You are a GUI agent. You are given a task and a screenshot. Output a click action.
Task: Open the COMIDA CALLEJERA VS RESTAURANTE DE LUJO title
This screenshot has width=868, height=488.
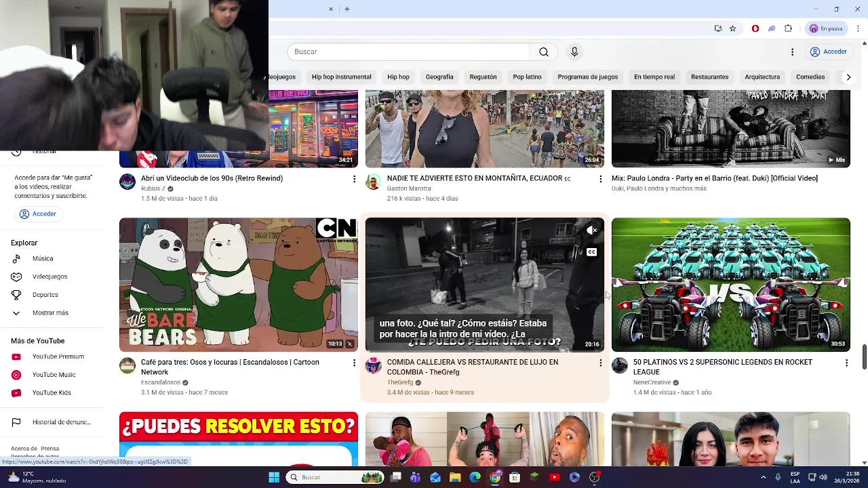click(473, 367)
